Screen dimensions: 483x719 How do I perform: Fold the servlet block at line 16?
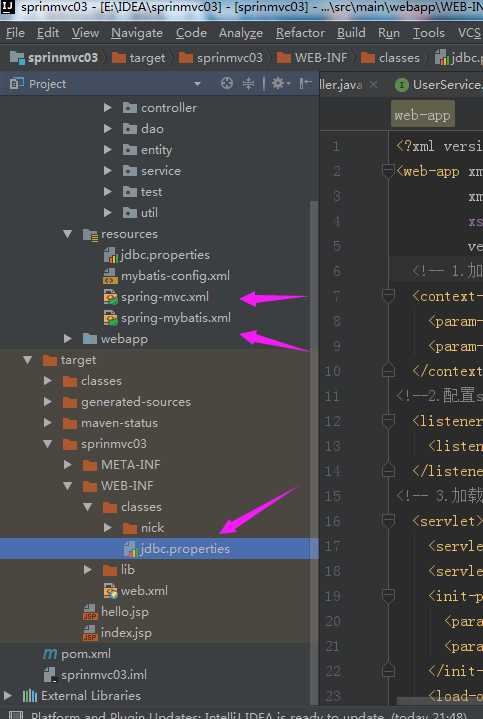389,521
